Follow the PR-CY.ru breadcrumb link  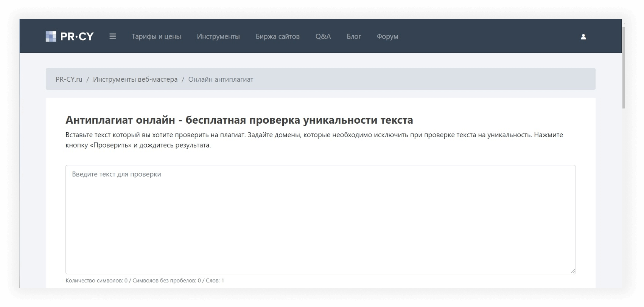click(x=69, y=79)
